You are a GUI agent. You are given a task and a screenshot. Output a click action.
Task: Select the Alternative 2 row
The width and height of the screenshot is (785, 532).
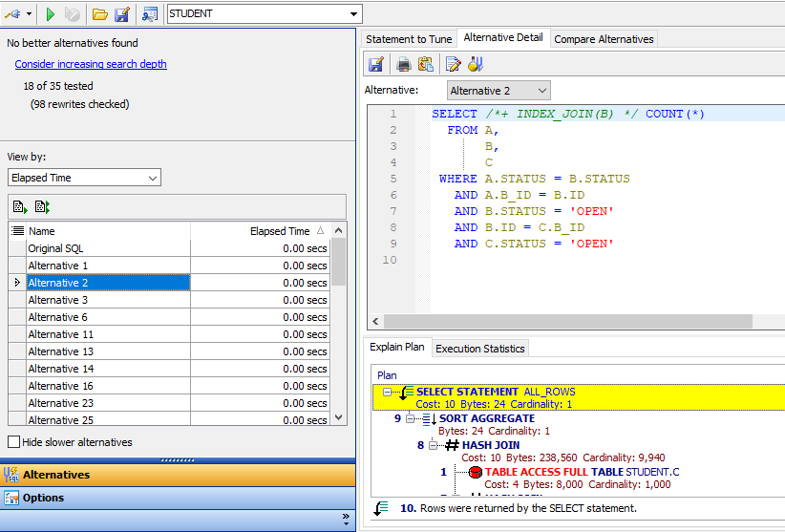[x=169, y=283]
